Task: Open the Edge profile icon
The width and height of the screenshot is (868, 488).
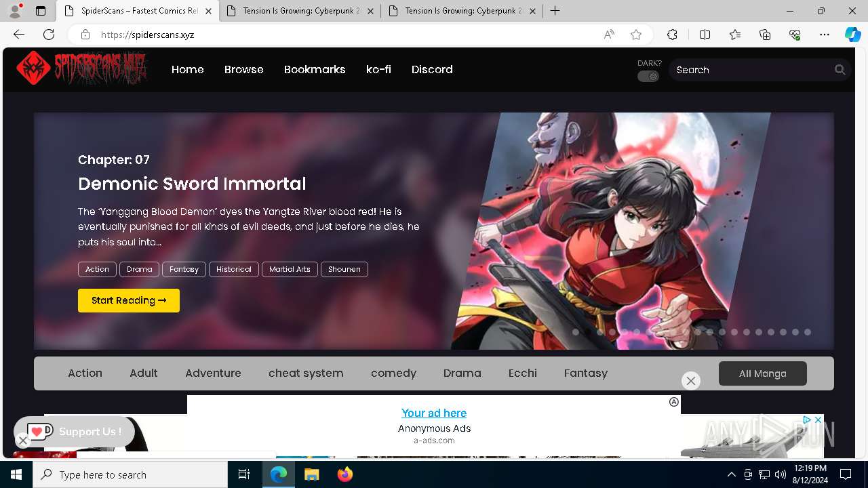Action: pyautogui.click(x=15, y=11)
